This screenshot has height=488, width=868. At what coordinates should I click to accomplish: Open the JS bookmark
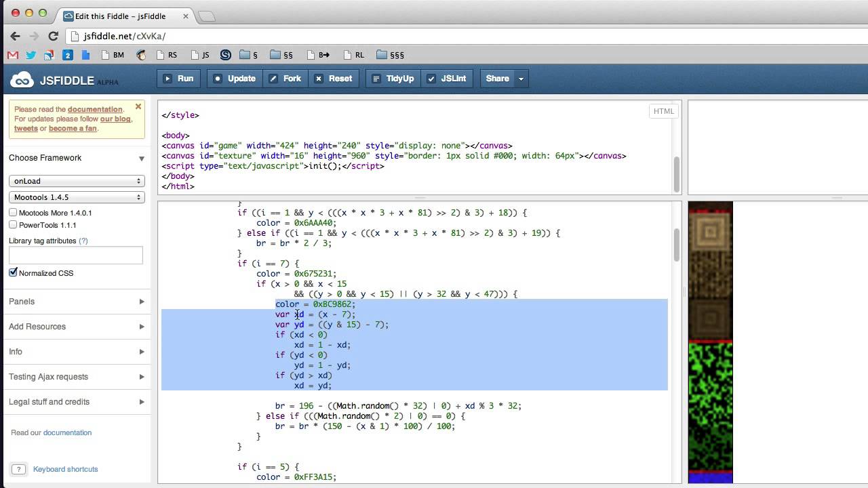[201, 55]
